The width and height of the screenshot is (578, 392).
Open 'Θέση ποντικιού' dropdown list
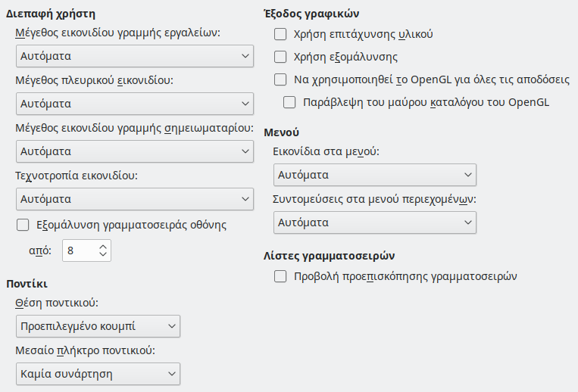click(x=98, y=327)
